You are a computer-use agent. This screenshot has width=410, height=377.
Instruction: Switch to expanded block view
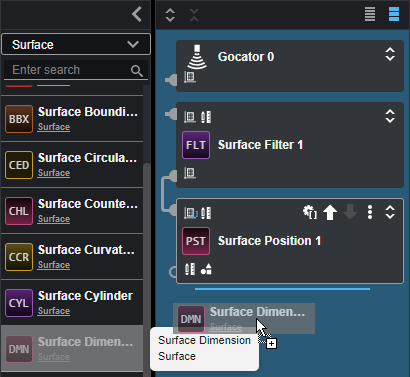pyautogui.click(x=394, y=14)
